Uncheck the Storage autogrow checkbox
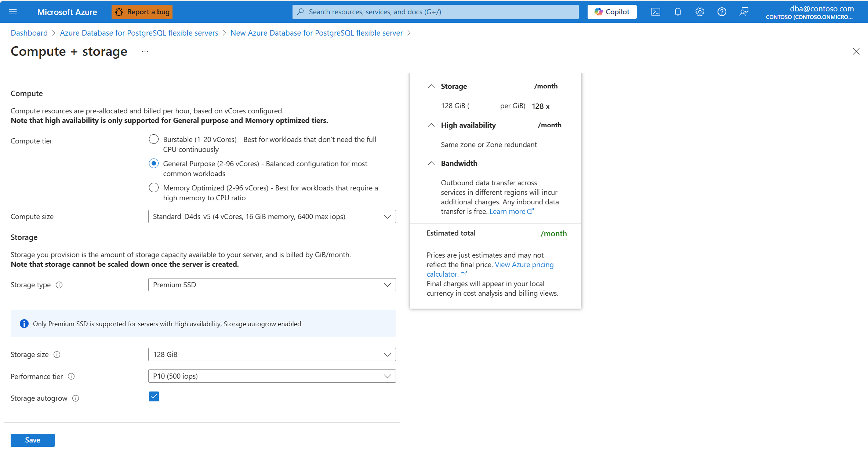 (x=154, y=397)
